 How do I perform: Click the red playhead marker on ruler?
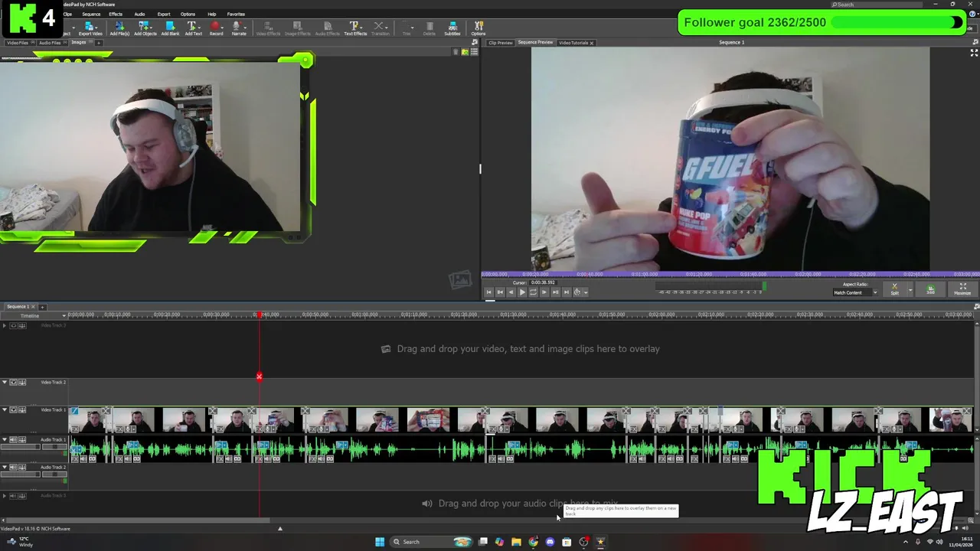click(260, 315)
